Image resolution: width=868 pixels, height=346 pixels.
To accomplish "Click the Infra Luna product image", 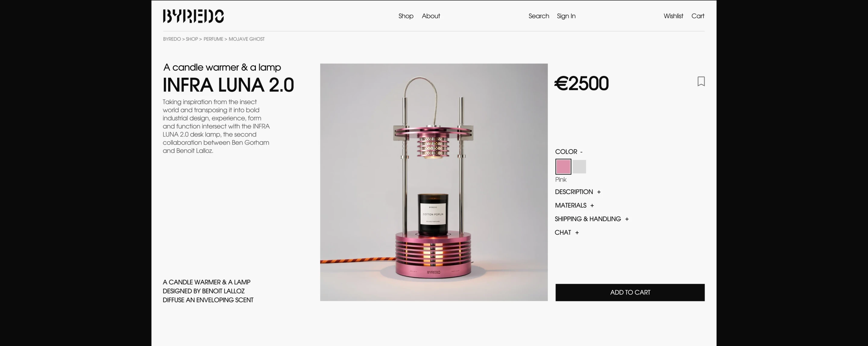I will [434, 182].
